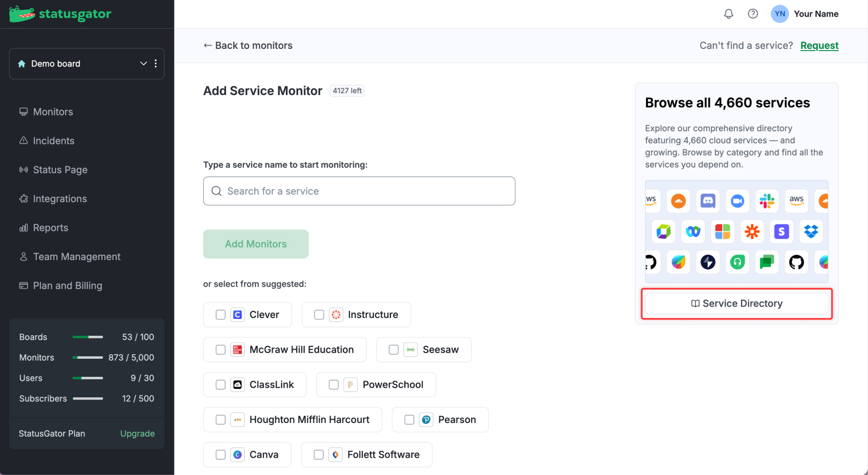Check the Canva checkbox
This screenshot has height=475, width=868.
pos(221,455)
